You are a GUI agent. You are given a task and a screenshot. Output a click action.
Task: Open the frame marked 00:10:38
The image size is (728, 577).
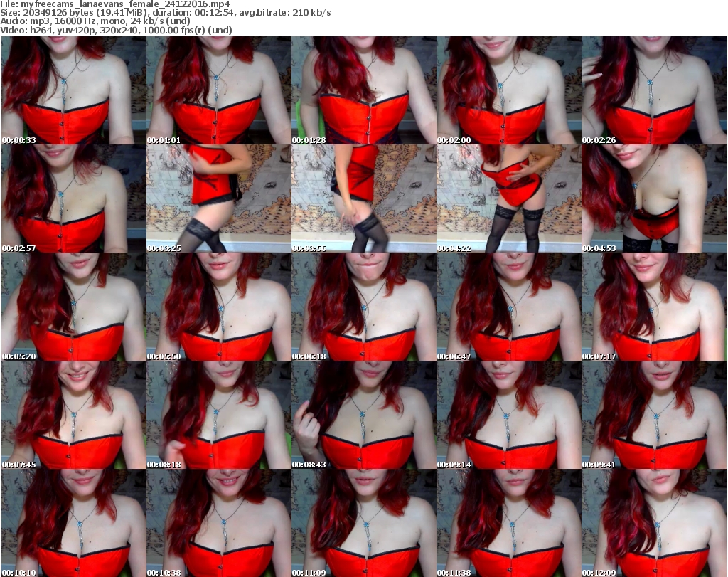point(219,523)
